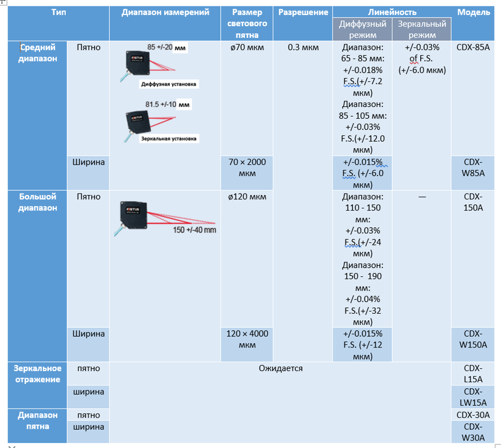Click the CDX-85A model cell
Image resolution: width=501 pixels, height=448 pixels.
click(x=473, y=47)
